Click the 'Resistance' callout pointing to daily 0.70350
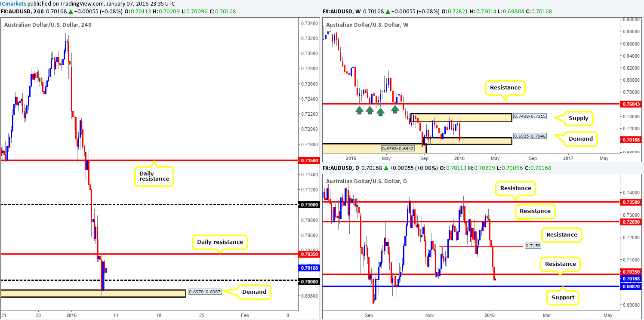This screenshot has height=320, width=644. (x=560, y=264)
